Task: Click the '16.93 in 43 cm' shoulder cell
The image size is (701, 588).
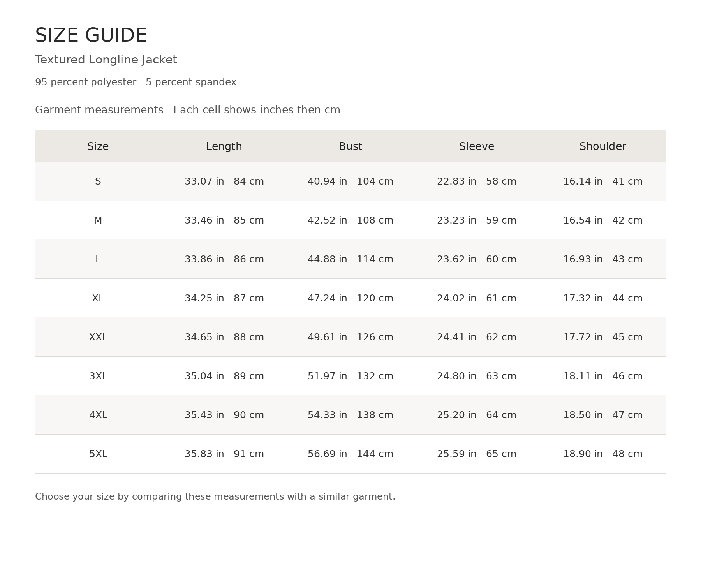Action: pos(603,259)
